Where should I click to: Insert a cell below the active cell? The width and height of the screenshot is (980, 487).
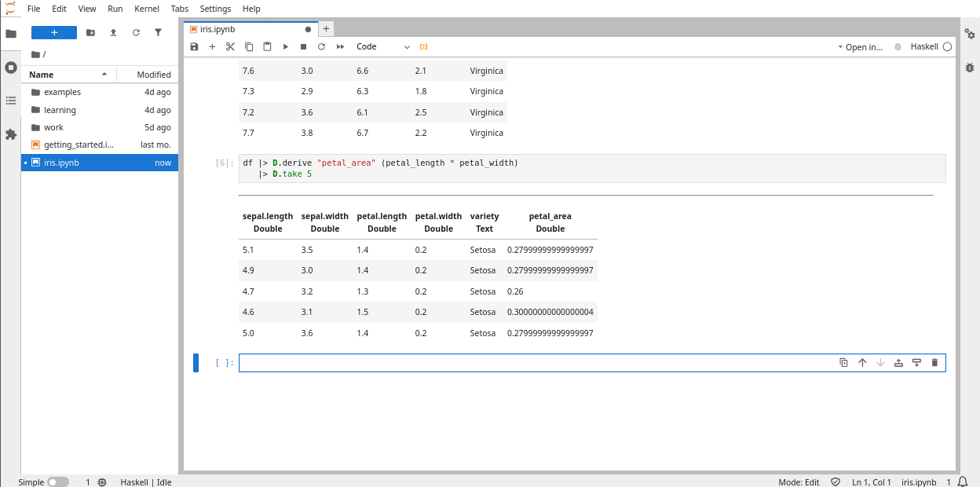(x=916, y=363)
